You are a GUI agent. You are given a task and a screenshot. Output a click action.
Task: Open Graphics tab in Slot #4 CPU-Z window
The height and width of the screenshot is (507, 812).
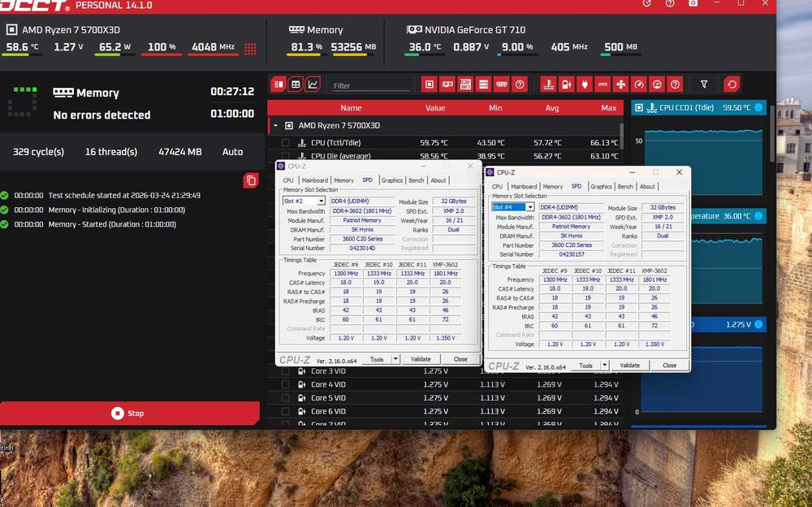[601, 187]
